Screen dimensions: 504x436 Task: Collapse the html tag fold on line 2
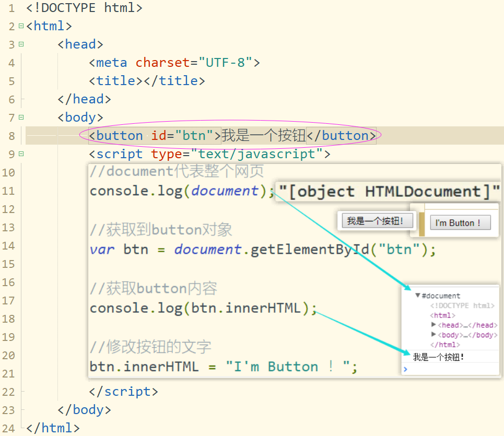(21, 26)
